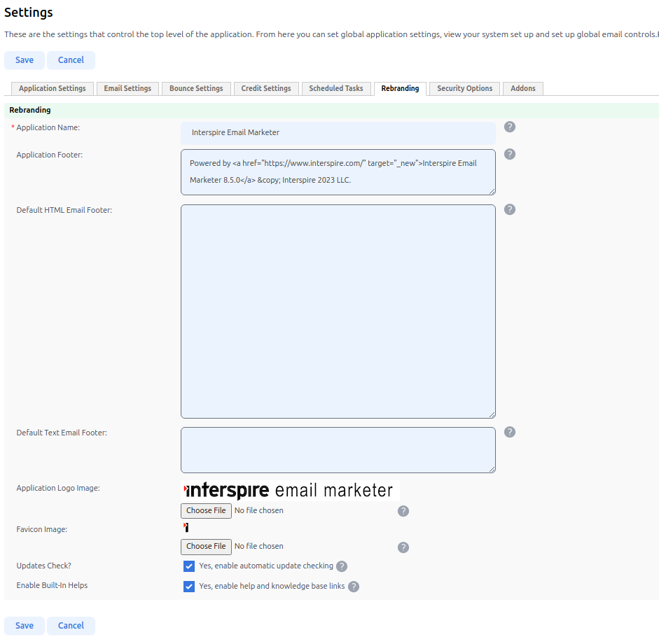Click the 'Favicon Image:' label
This screenshot has height=644, width=659.
41,529
